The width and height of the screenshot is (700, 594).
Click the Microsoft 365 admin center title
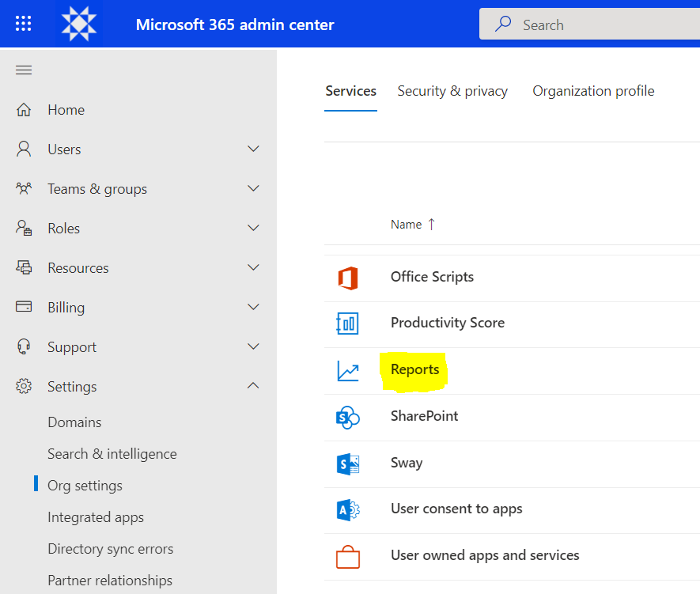tap(235, 25)
